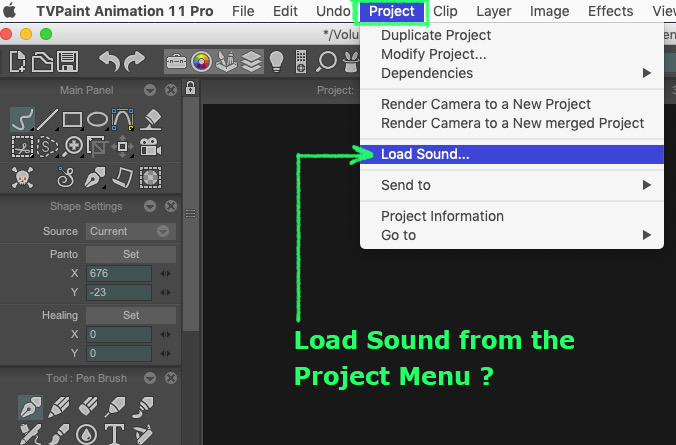Click the Healing Set button
676x445 pixels.
[131, 315]
